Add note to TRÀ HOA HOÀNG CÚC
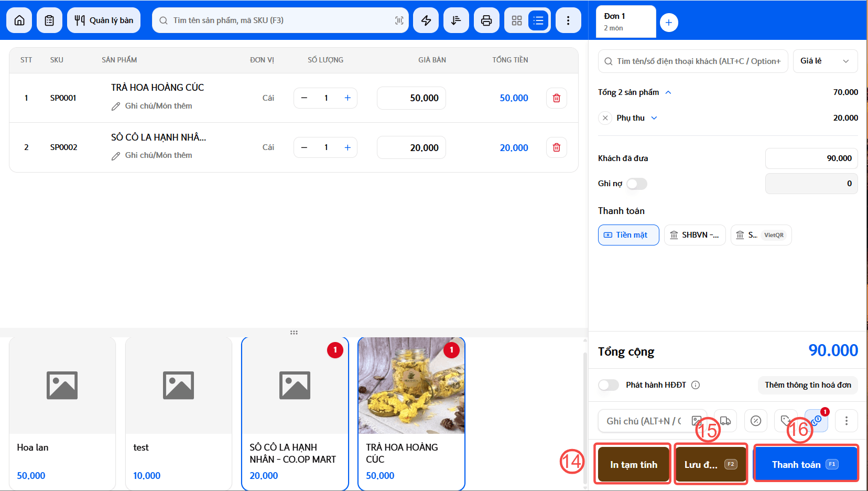The height and width of the screenshot is (491, 868). click(151, 106)
